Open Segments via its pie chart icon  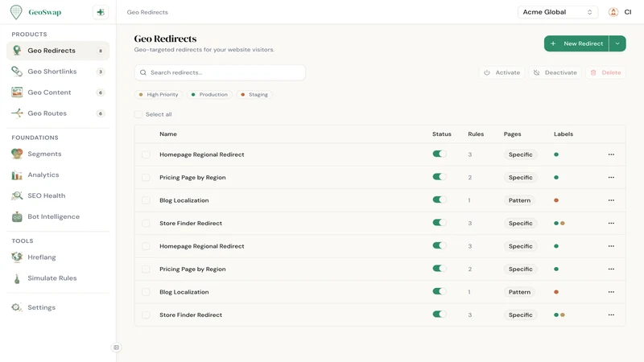17,154
